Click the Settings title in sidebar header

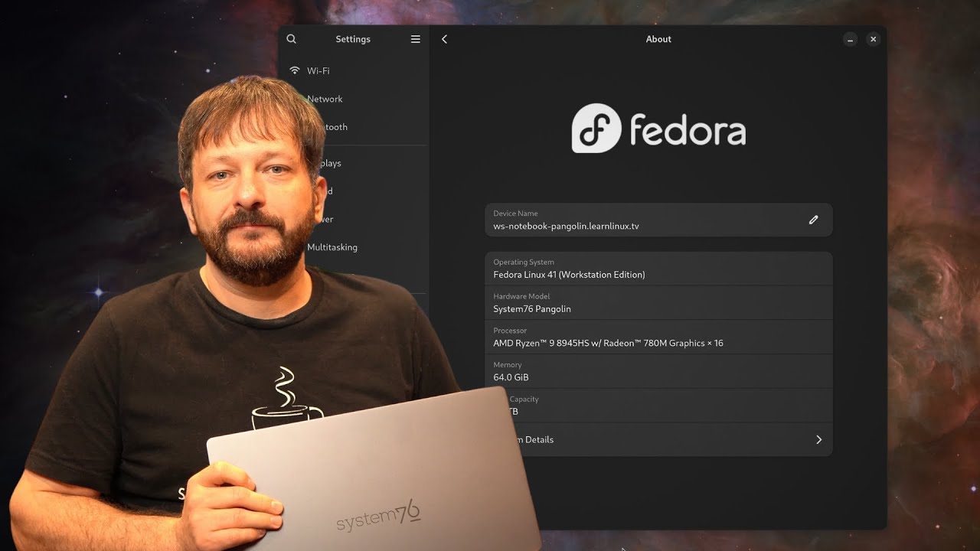click(353, 39)
